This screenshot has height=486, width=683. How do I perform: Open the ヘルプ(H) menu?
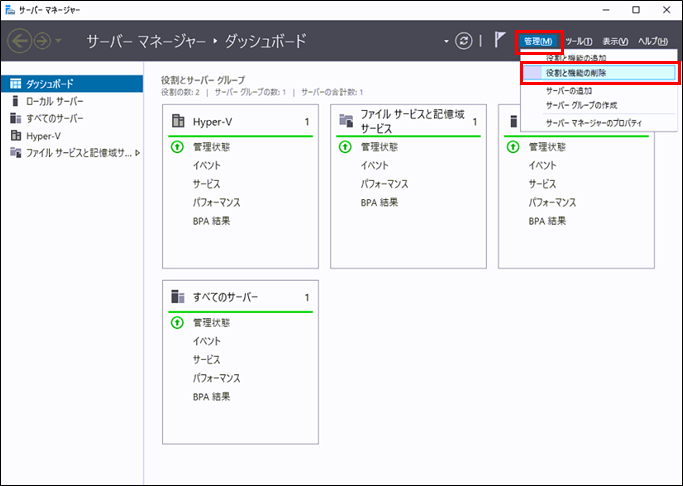(x=653, y=41)
